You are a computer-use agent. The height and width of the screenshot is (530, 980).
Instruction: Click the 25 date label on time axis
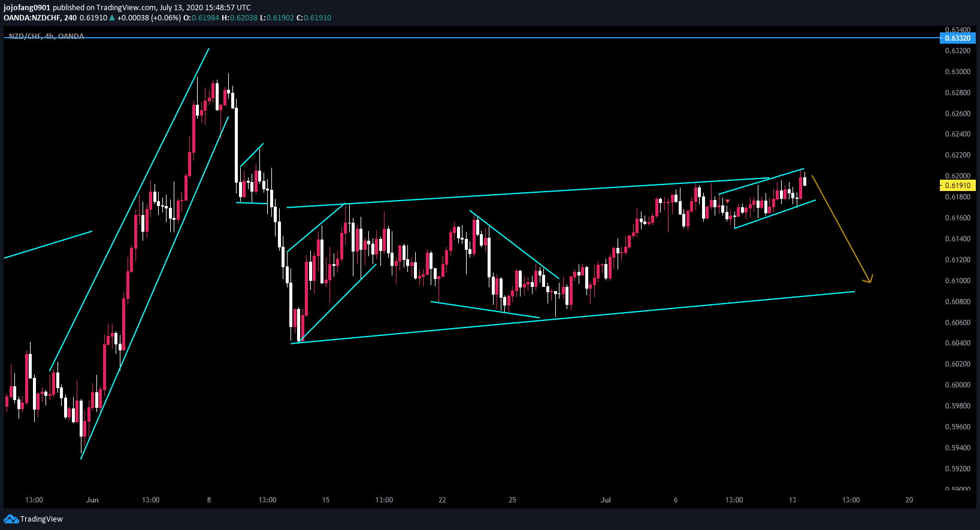[512, 500]
